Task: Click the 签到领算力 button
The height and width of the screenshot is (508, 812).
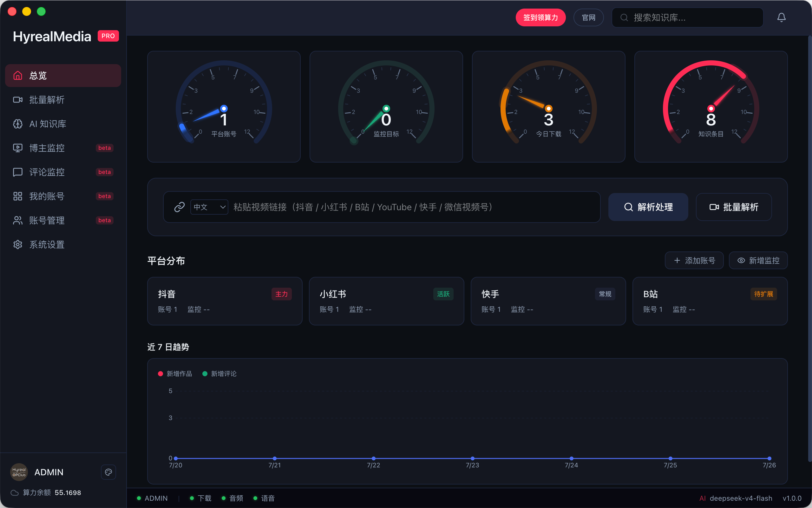Action: (x=540, y=17)
